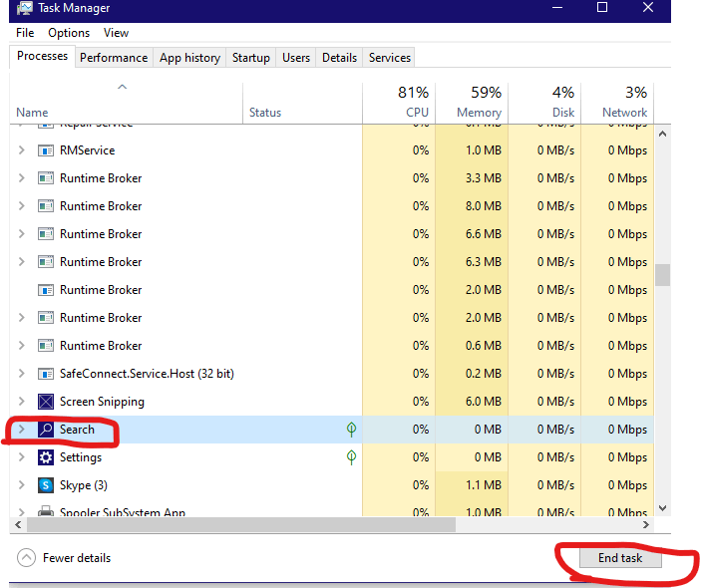The width and height of the screenshot is (701, 588).
Task: Select the SafeConnect.Service.Host (32 bit) name
Action: click(147, 374)
